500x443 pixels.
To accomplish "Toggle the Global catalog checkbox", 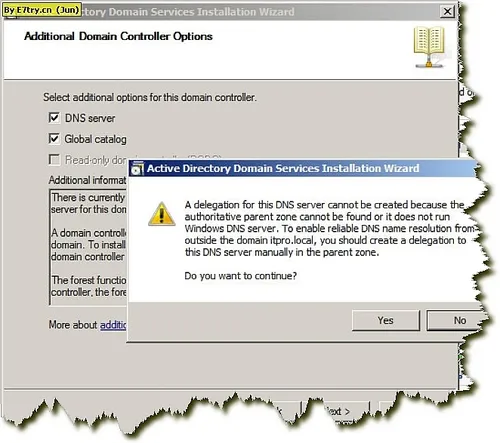I will click(x=54, y=139).
